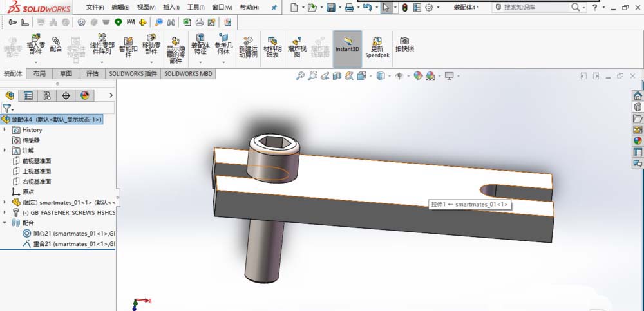Open the 插入 (Insert) menu
Screen dimensions: 644x311
click(172, 8)
